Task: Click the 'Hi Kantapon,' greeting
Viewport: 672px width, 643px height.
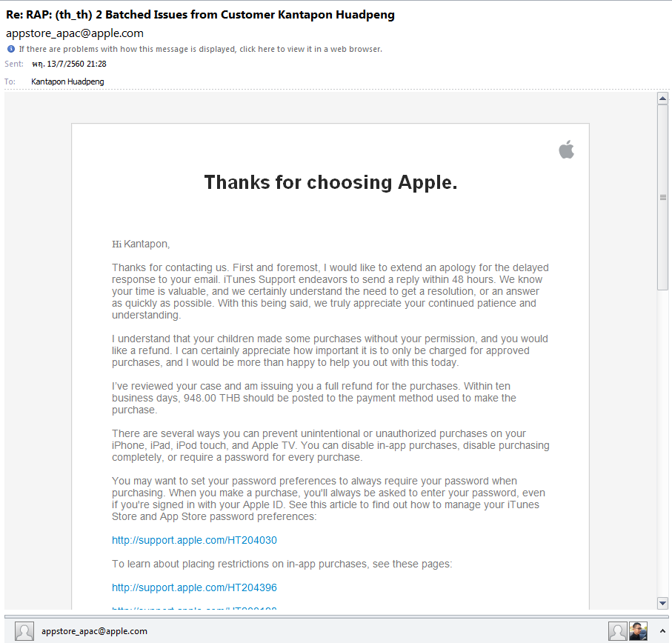Action: coord(141,244)
